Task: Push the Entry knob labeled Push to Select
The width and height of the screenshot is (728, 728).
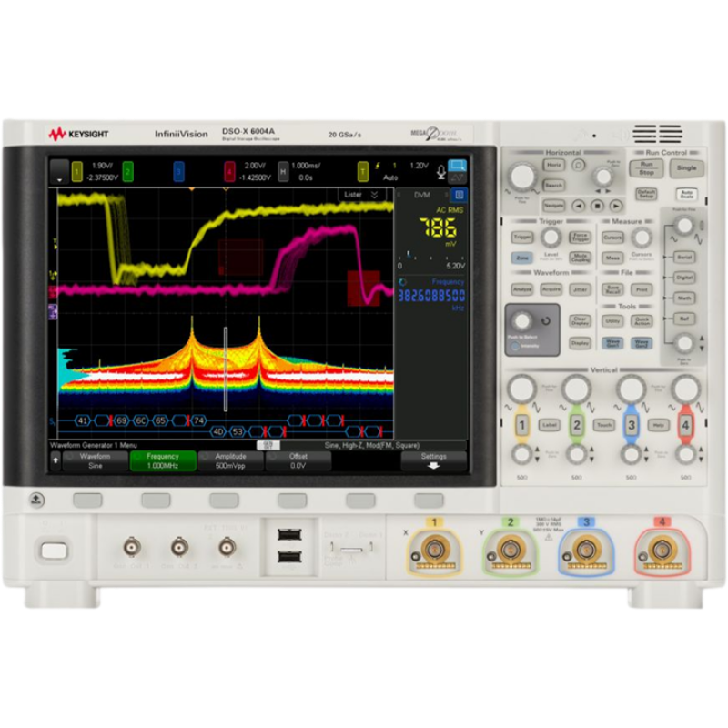Action: click(521, 321)
